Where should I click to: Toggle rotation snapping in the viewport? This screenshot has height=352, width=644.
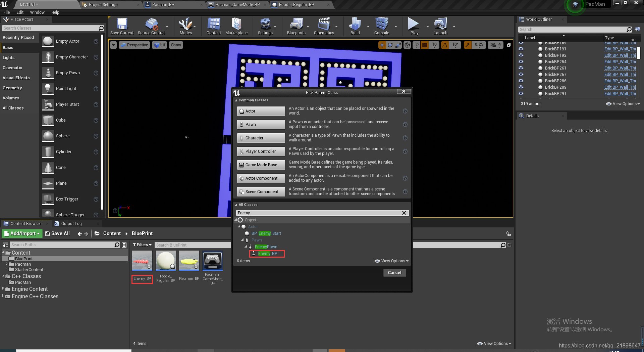(x=445, y=45)
